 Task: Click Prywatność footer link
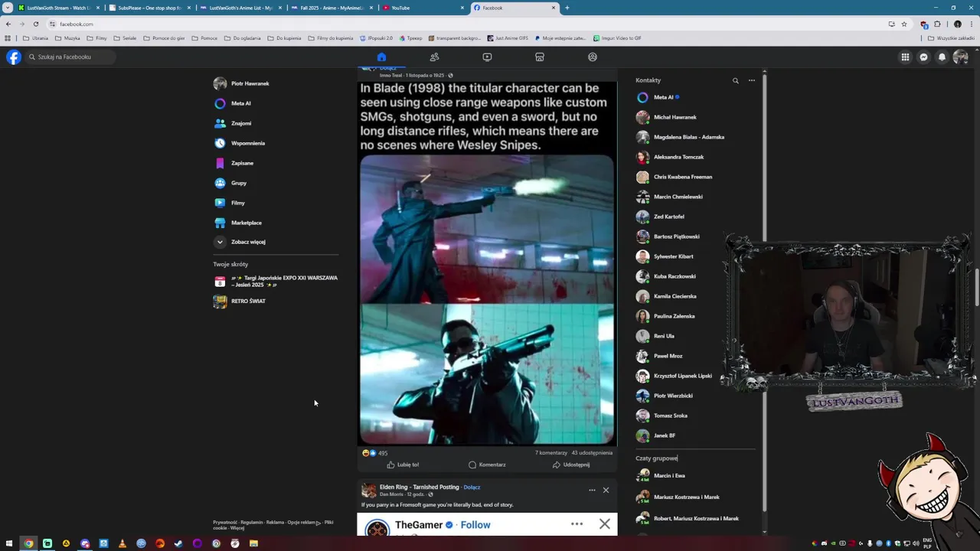[225, 522]
